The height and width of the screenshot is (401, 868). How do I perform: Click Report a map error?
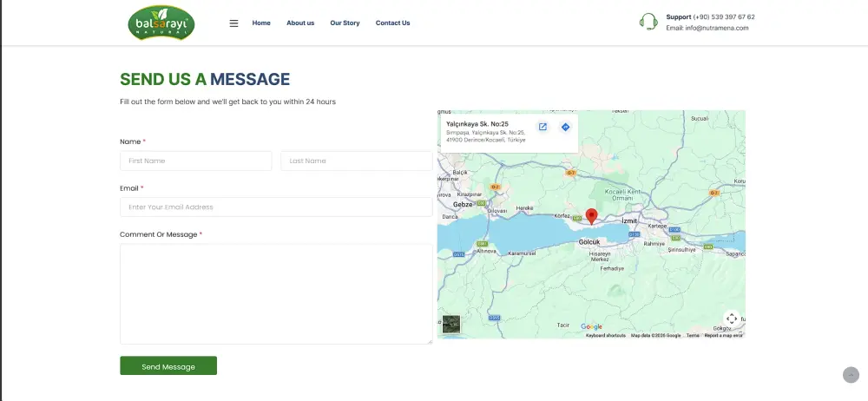pyautogui.click(x=724, y=336)
